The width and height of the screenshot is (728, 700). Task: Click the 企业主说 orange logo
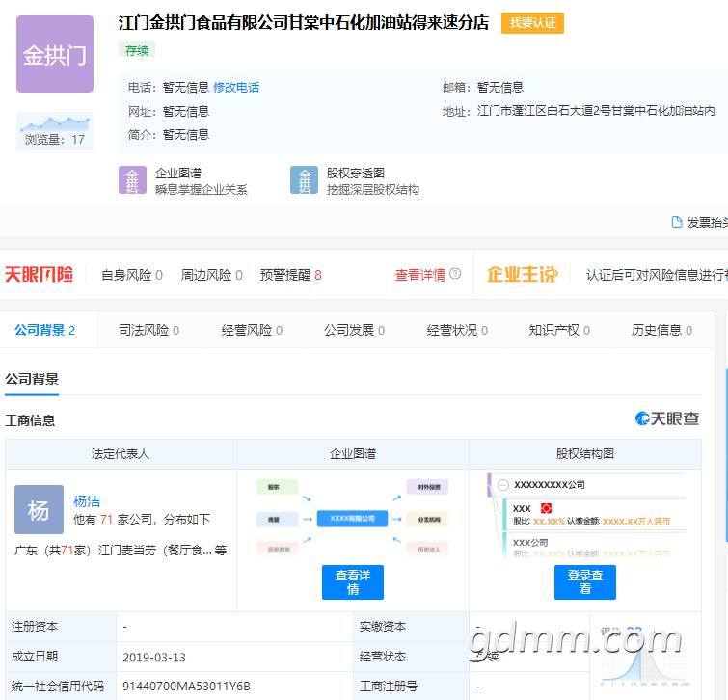523,275
